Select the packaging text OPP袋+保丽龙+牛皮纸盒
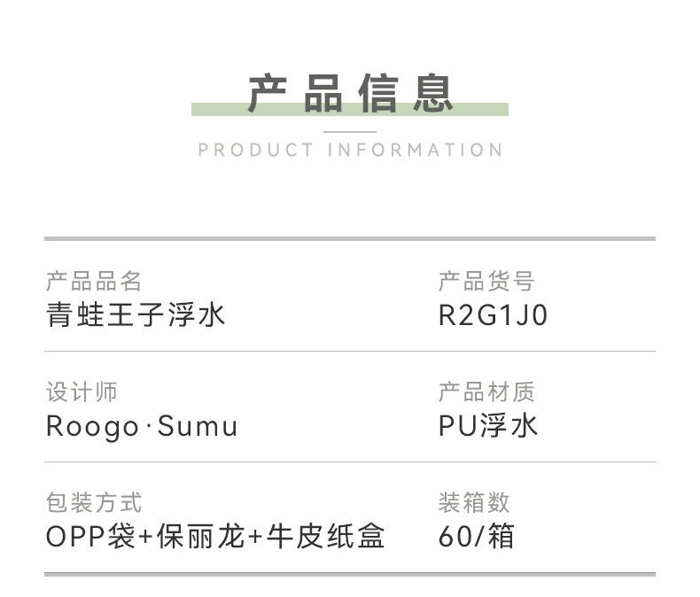Image resolution: width=700 pixels, height=597 pixels. (215, 537)
